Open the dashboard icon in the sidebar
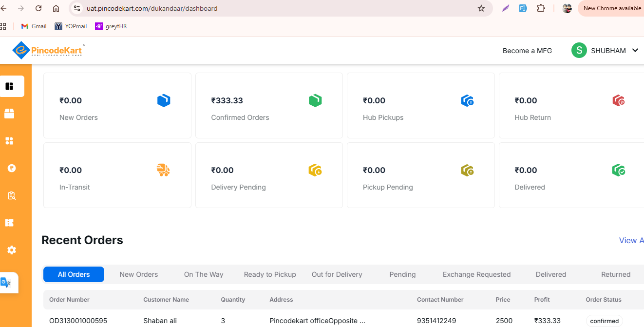This screenshot has height=327, width=644. tap(9, 86)
